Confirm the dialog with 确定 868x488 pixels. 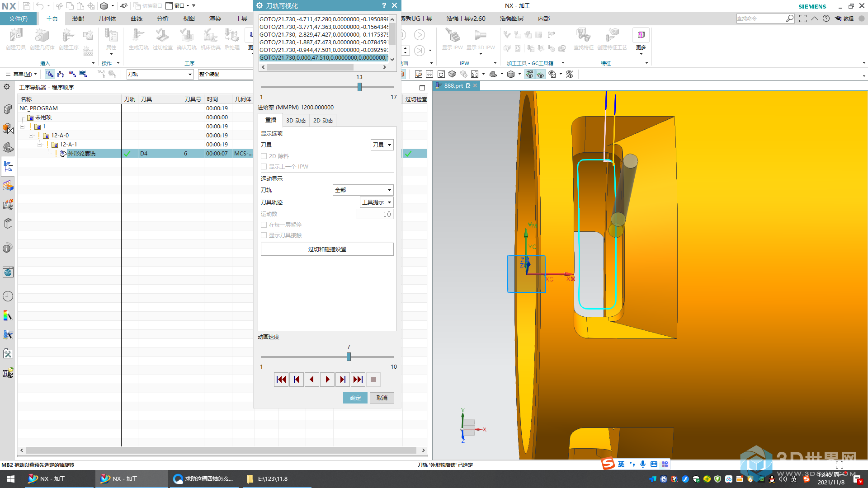tap(355, 398)
